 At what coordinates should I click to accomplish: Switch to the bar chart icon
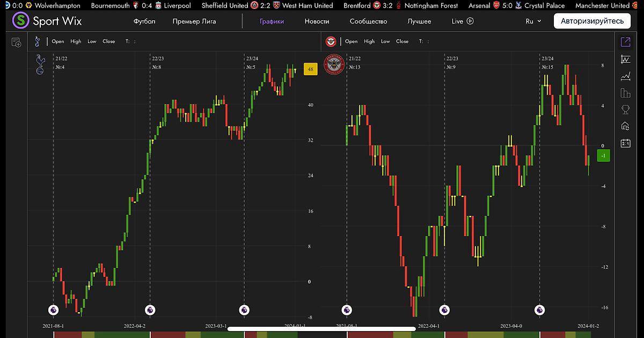625,93
